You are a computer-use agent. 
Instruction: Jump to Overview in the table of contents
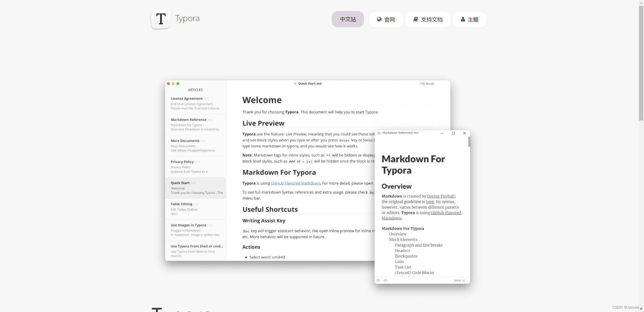pos(397,234)
